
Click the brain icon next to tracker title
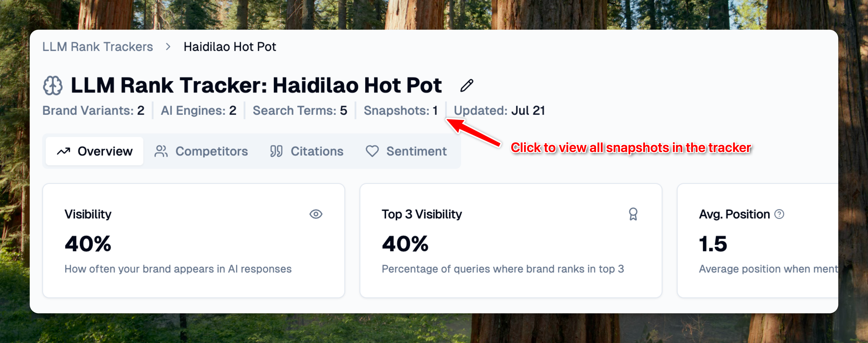[x=53, y=86]
